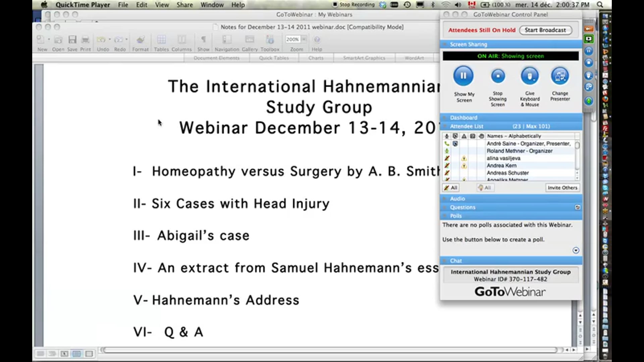Click Give Keyboard & Mouse
The width and height of the screenshot is (644, 362).
[x=529, y=76]
